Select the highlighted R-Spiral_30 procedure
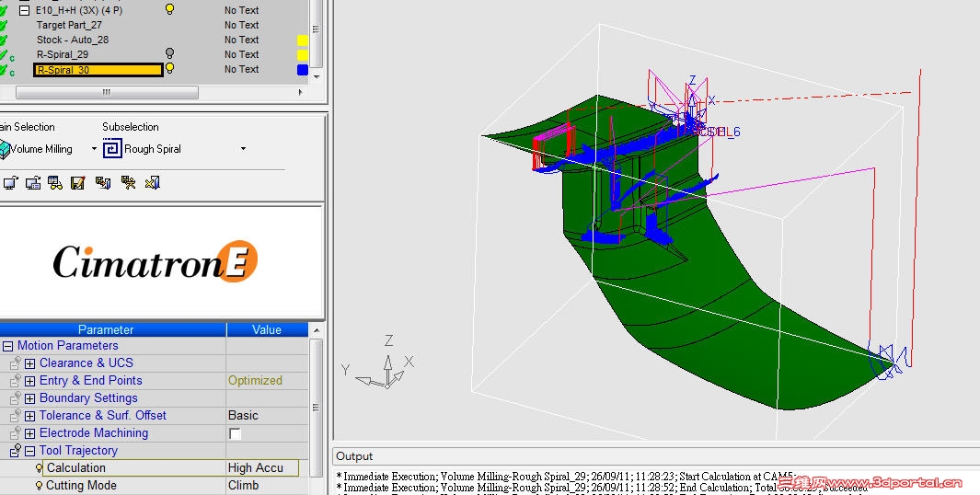Screen dimensions: 980x495 click(98, 70)
